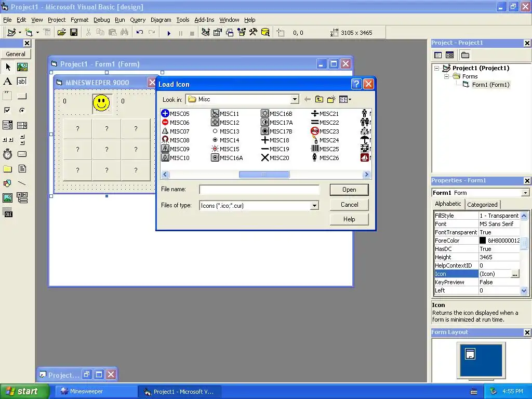Click horizontal scrollbar thumb in file list
The image size is (532, 399).
click(264, 175)
